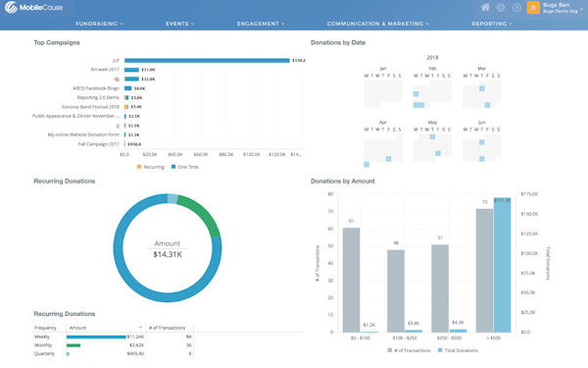Open the Events menu

[x=180, y=24]
